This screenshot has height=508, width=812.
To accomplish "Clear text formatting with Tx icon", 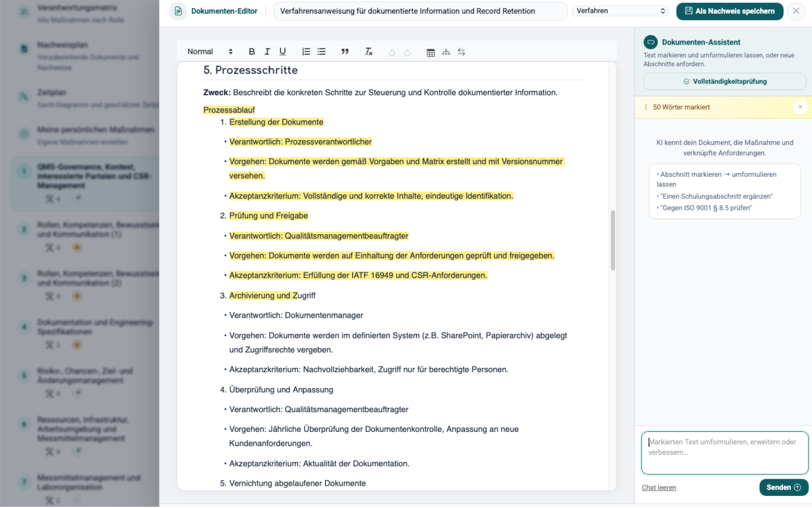I will (369, 51).
